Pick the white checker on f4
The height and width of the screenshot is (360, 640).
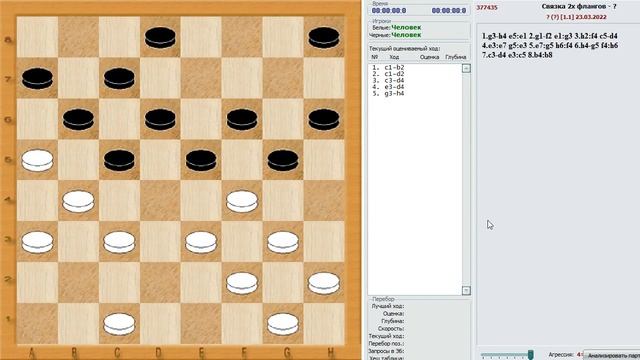(242, 201)
